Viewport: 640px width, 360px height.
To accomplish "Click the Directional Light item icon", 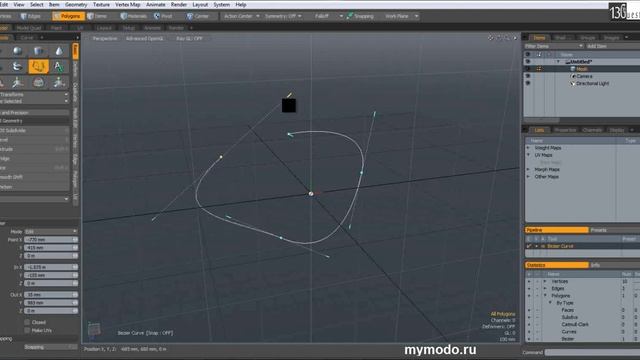I will 573,84.
